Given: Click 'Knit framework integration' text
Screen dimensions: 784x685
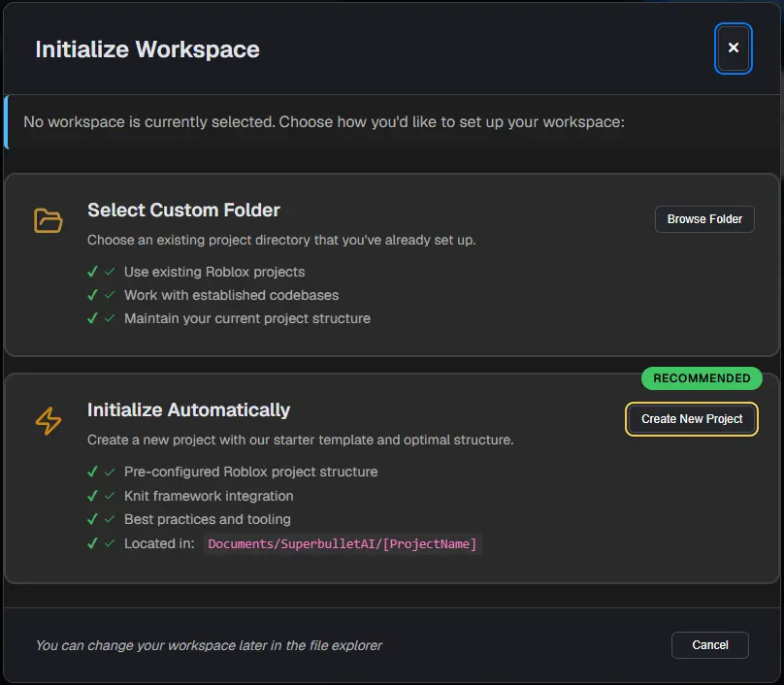Looking at the screenshot, I should (x=209, y=496).
